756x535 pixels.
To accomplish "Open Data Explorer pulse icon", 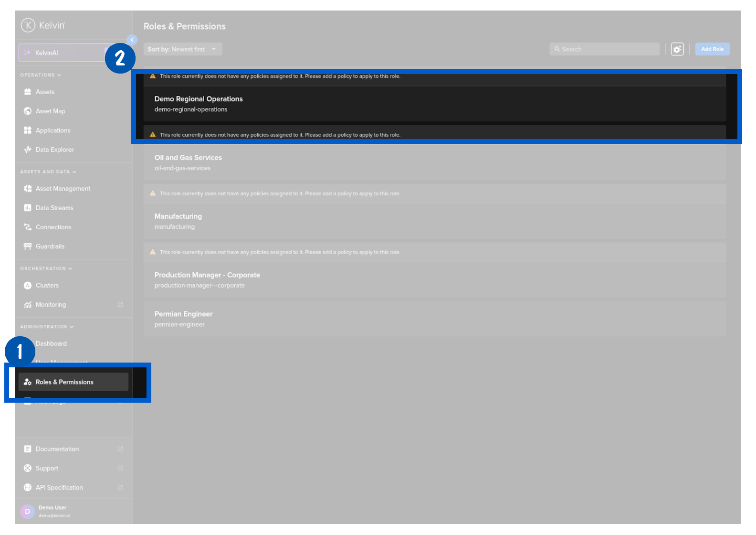I will 28,150.
